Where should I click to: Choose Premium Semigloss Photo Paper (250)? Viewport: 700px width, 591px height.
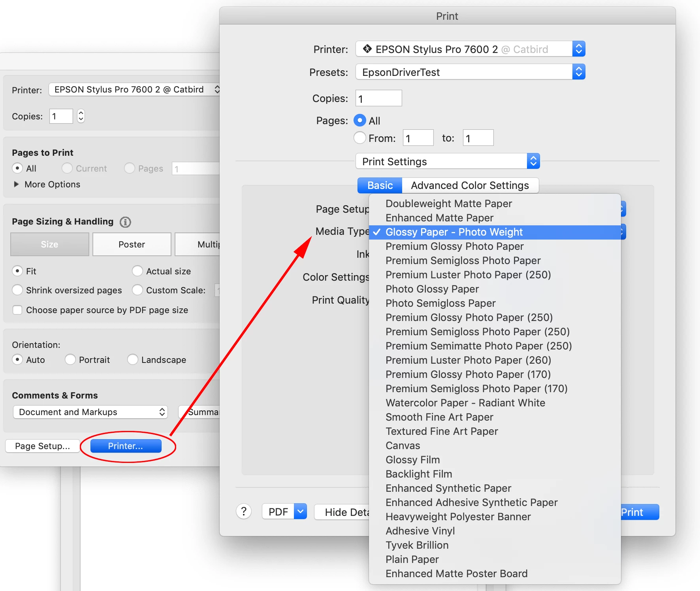point(495,332)
